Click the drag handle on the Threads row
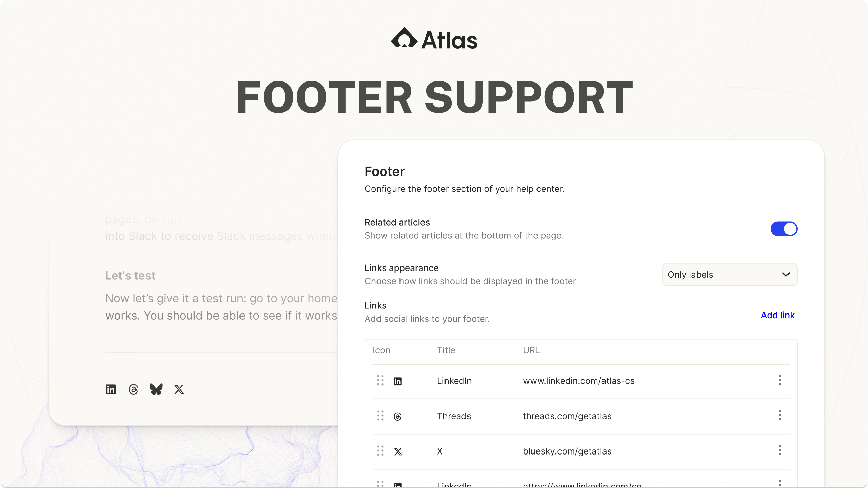This screenshot has height=489, width=868. 380,416
